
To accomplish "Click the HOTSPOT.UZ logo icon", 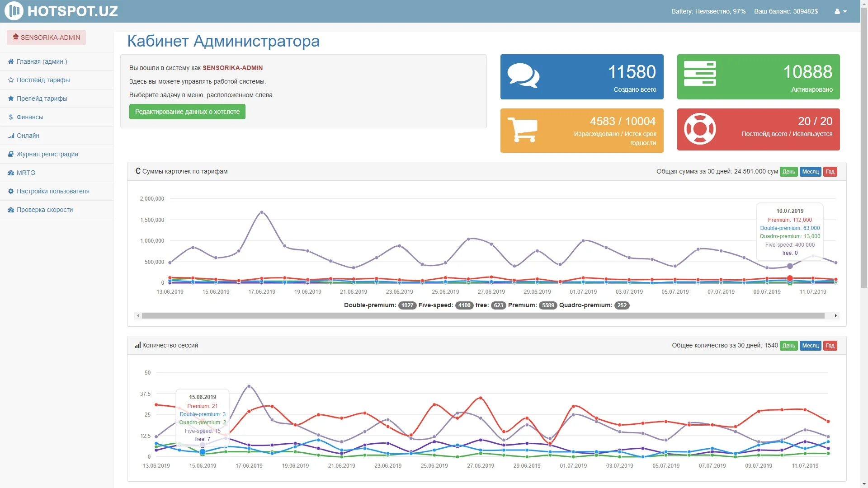I will pyautogui.click(x=14, y=11).
